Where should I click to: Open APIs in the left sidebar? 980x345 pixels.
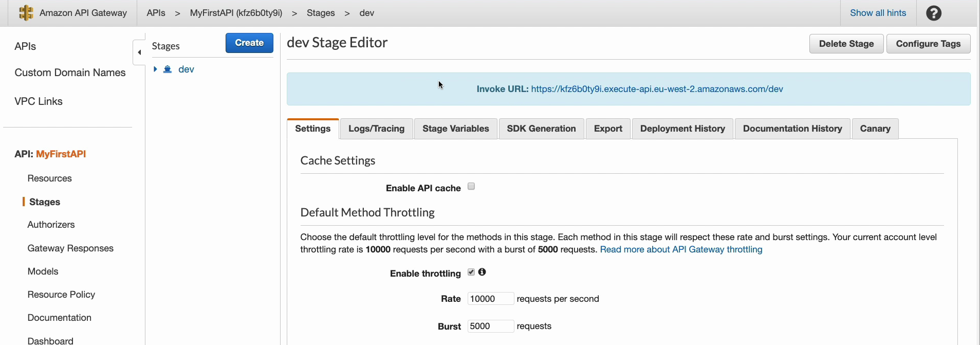tap(25, 46)
